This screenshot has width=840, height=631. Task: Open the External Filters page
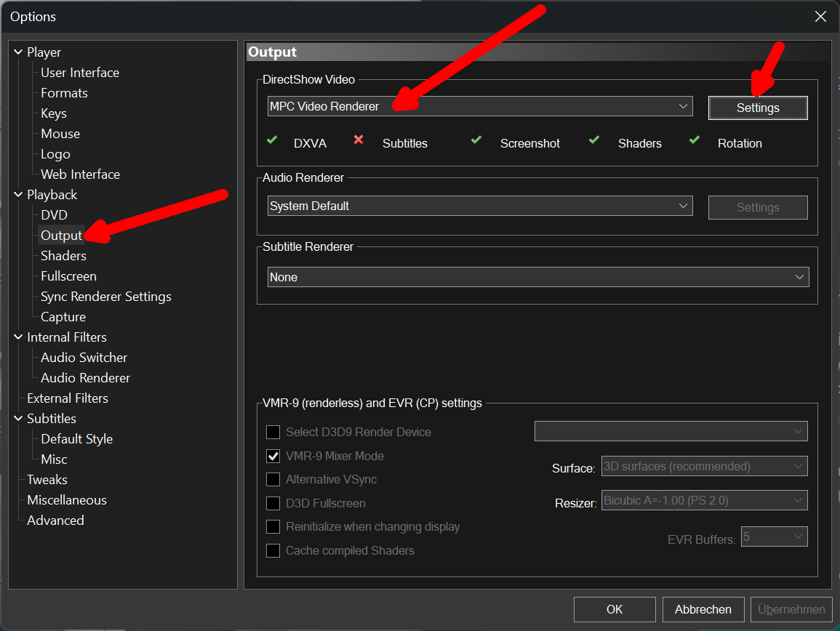(x=68, y=398)
